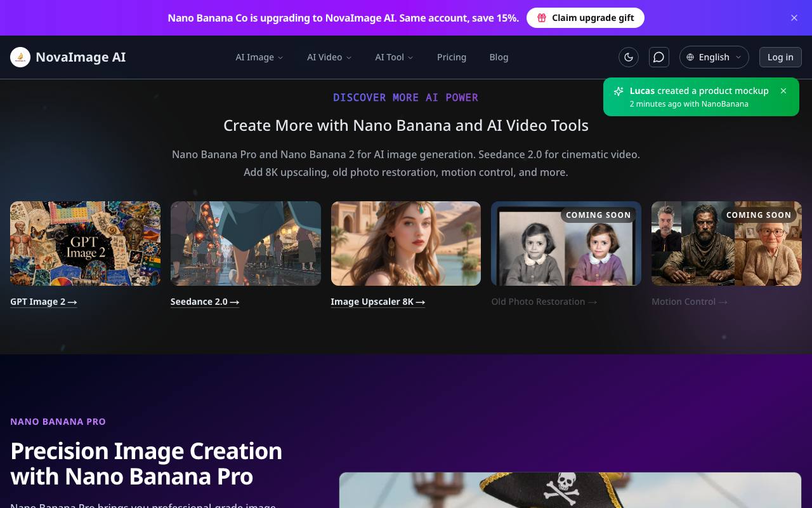
Task: Click the Motion Control link
Action: coord(690,302)
